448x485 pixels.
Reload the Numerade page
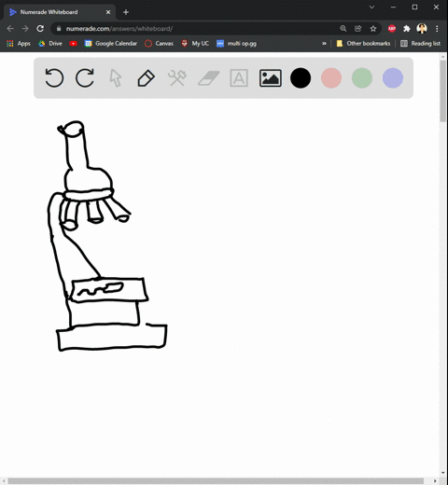pos(40,29)
